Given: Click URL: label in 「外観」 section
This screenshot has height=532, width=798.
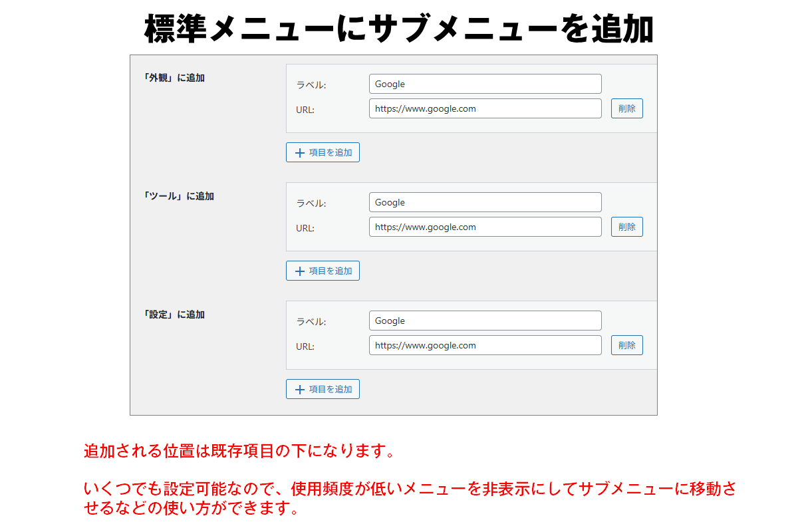Looking at the screenshot, I should [305, 110].
